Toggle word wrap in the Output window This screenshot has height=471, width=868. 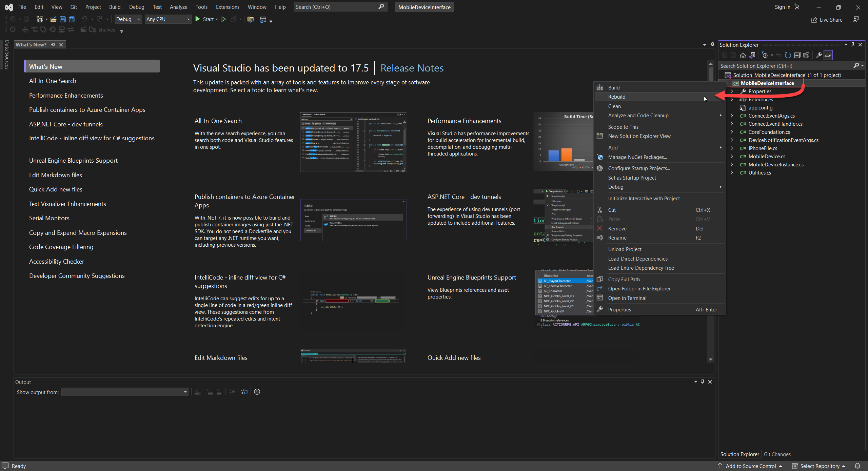pyautogui.click(x=244, y=392)
